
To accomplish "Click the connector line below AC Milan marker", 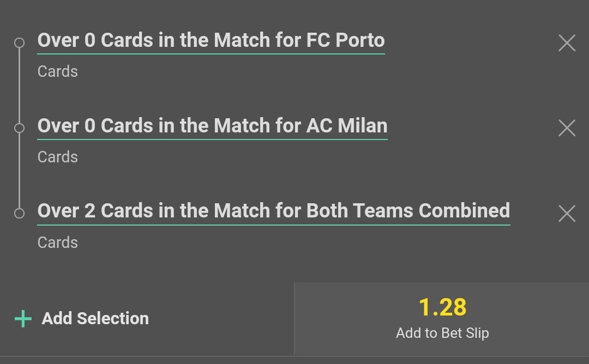I will coord(19,171).
